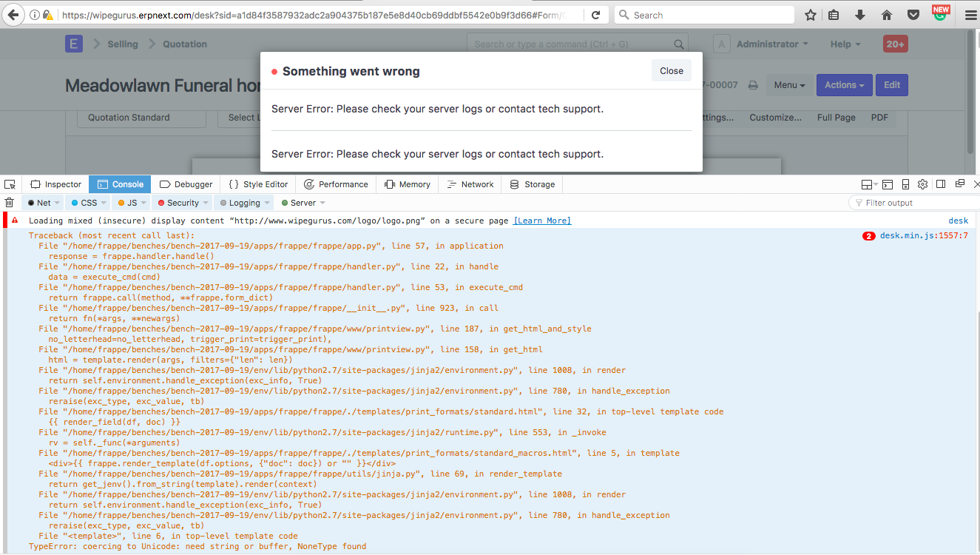Click the printer icon beside document number
Screen dimensions: 980x555
pos(753,85)
